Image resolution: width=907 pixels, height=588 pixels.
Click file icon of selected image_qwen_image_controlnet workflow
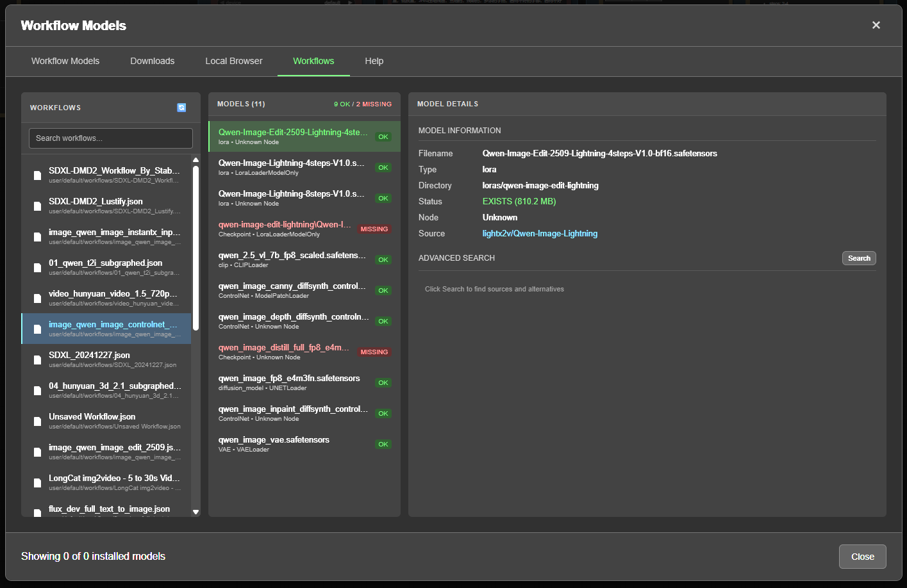(x=37, y=329)
